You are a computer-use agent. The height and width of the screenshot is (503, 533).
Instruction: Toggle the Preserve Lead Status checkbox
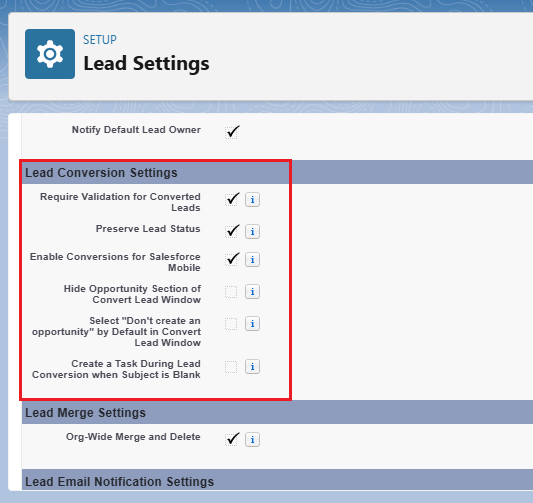[x=231, y=231]
